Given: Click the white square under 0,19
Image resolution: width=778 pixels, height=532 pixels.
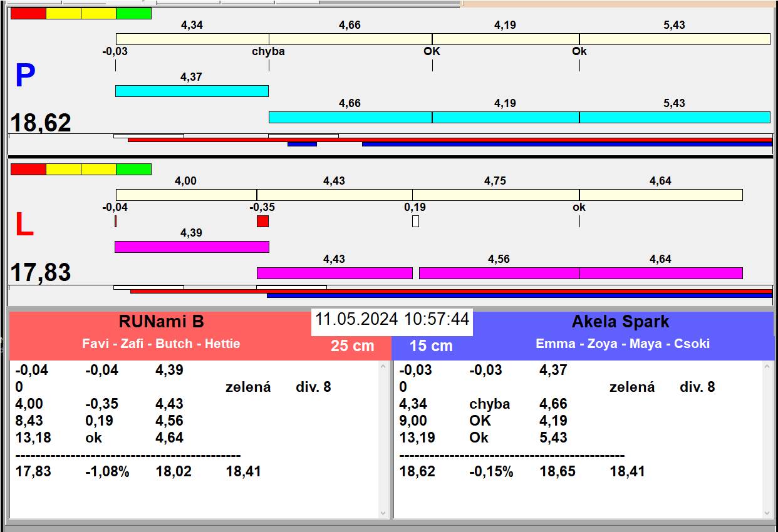Looking at the screenshot, I should pos(415,221).
